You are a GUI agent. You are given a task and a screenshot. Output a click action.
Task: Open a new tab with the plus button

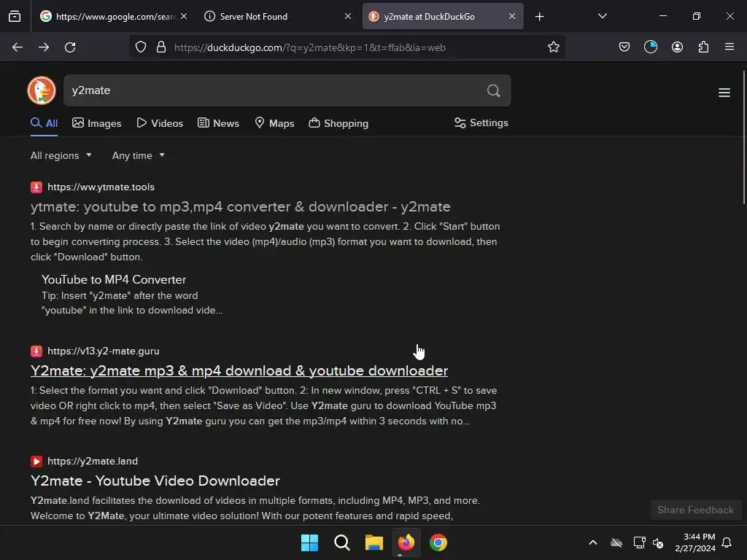point(539,17)
